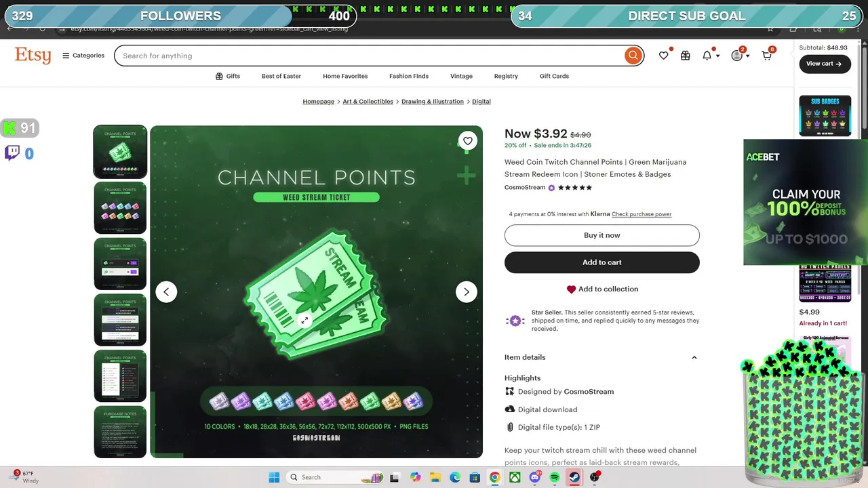The image size is (868, 488).
Task: Open Fashion Finds menu item
Action: coord(409,76)
